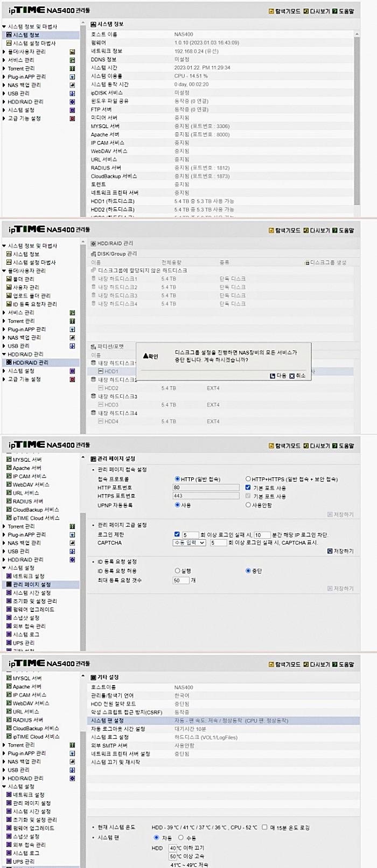Click 취소 in the 확인 dialog
377x868 pixels.
[297, 376]
